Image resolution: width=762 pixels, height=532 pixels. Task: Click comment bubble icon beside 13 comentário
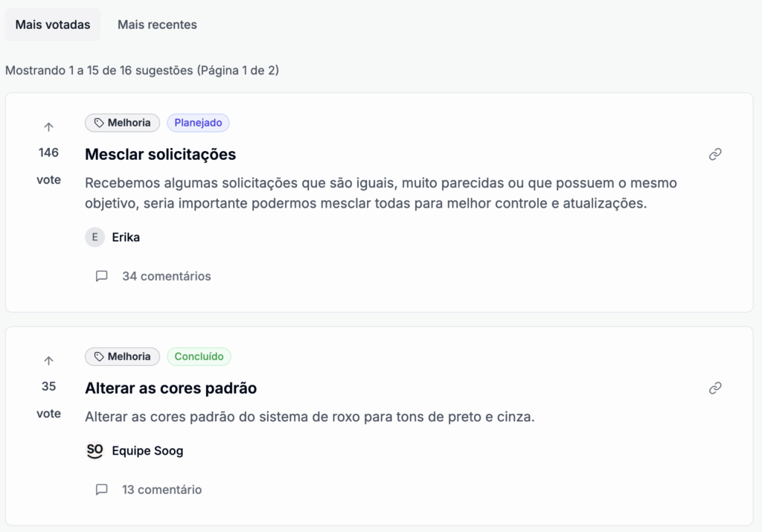[102, 490]
